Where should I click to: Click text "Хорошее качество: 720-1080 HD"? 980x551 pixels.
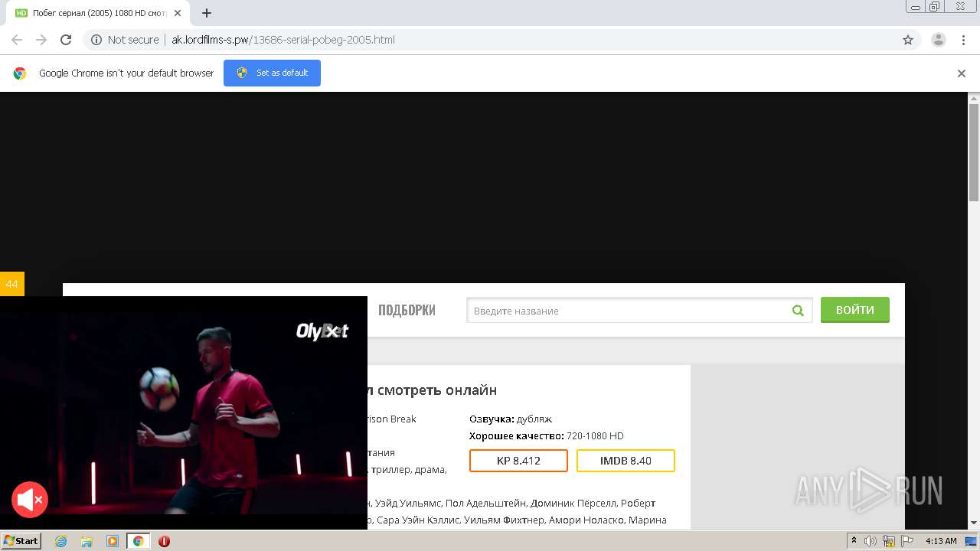click(547, 435)
